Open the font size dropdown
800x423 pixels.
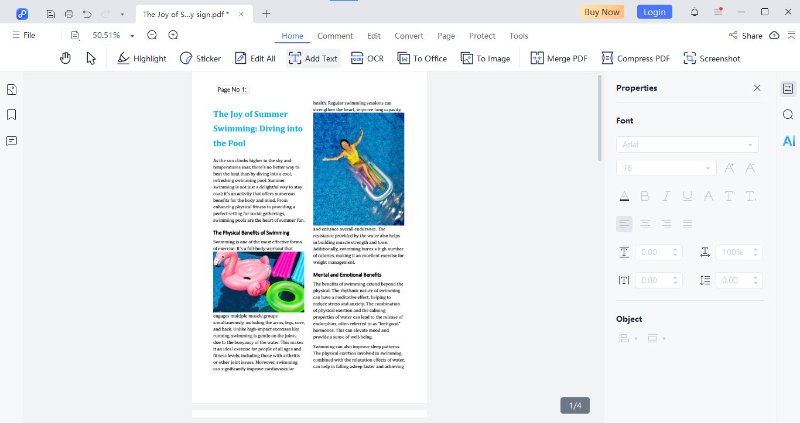point(666,168)
